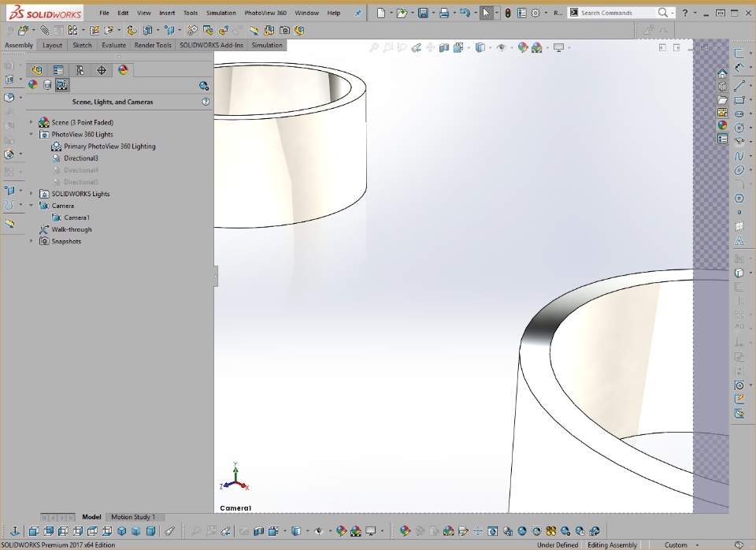Viewport: 756px width, 550px height.
Task: Click the Hide/Show Items eye icon
Action: click(502, 47)
